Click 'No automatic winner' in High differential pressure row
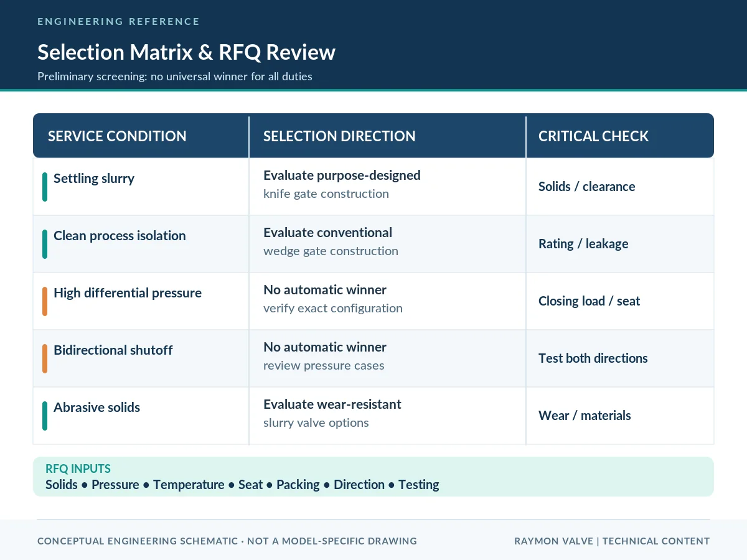 325,290
